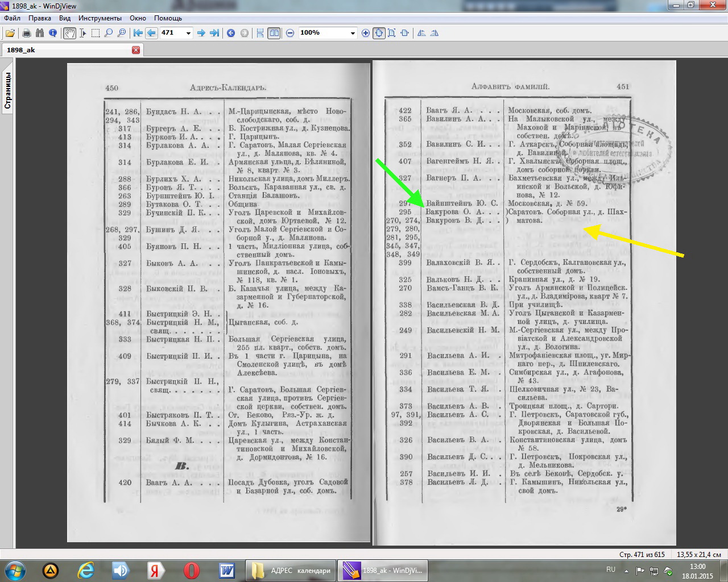Jump to the last page
Image resolution: width=728 pixels, height=582 pixels.
214,33
